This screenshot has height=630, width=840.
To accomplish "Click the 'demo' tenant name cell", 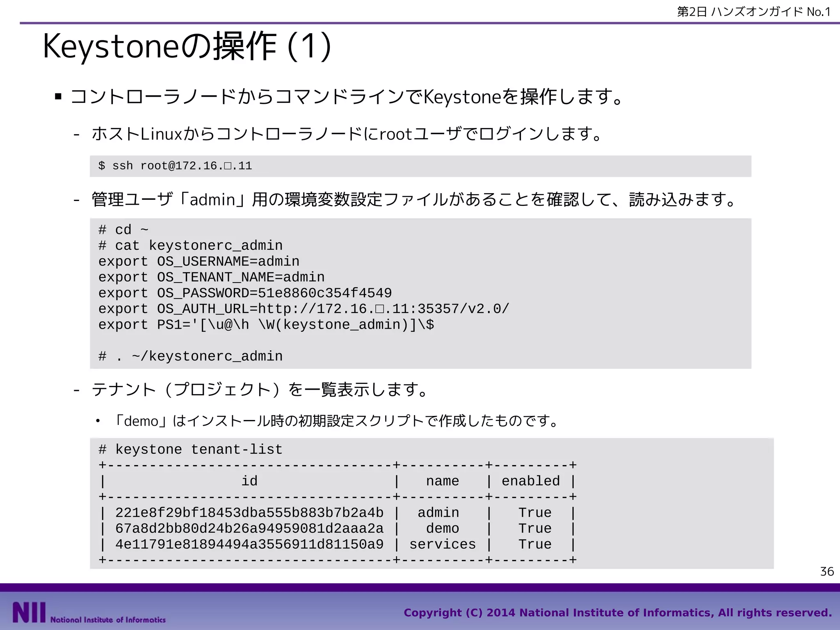I will click(x=443, y=529).
